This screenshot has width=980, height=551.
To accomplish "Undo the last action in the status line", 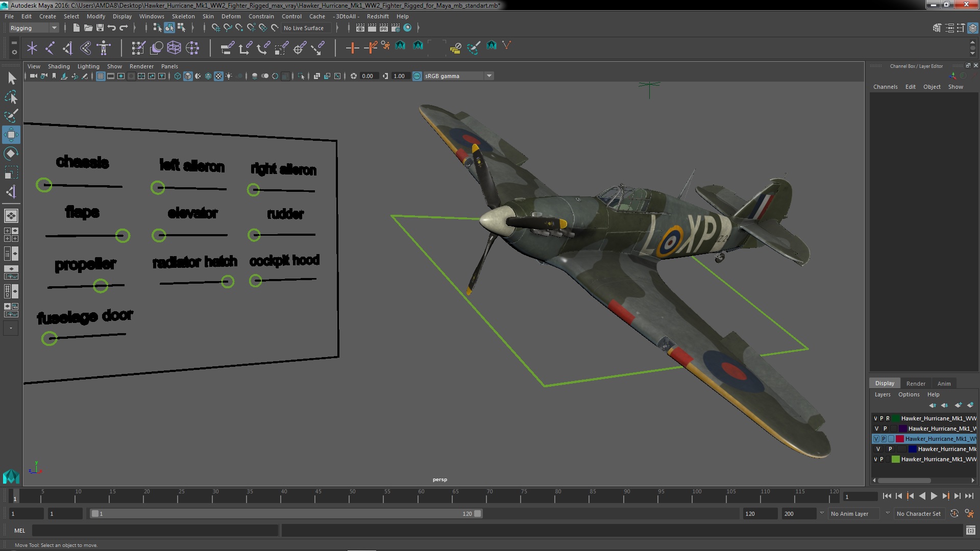I will pos(112,28).
